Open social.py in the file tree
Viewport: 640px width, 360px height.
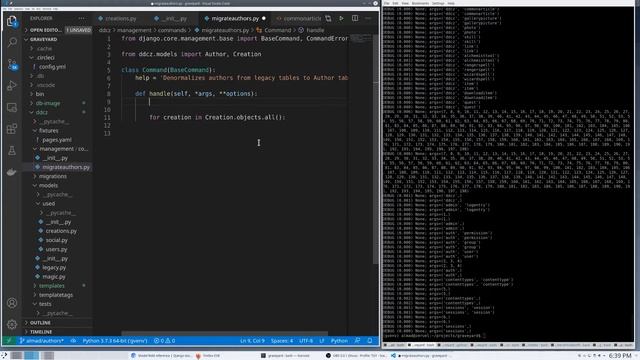click(x=56, y=240)
